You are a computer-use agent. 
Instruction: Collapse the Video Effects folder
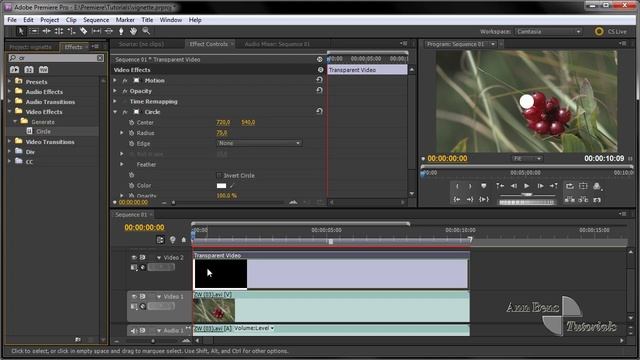[10, 111]
